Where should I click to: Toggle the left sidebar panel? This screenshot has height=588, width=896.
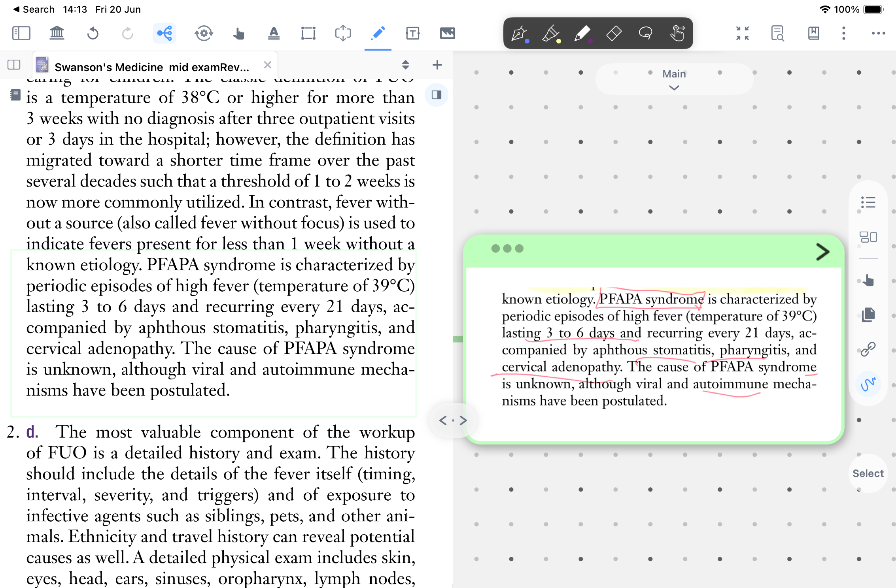21,33
